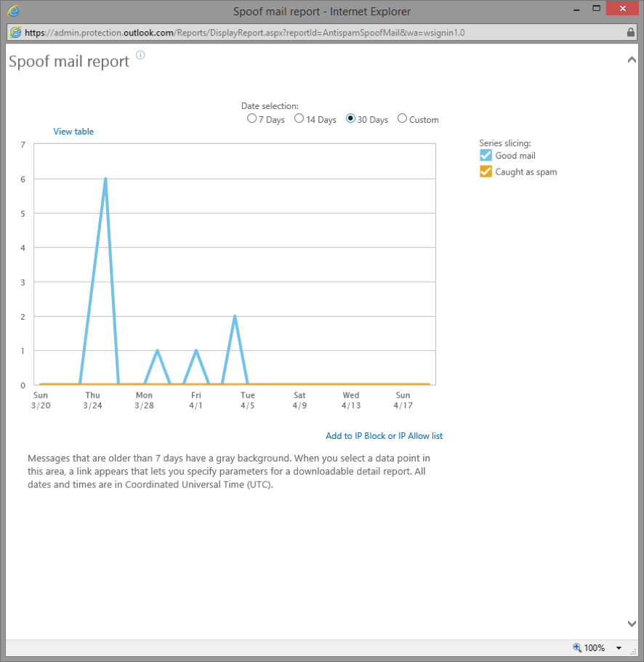This screenshot has width=644, height=662.
Task: Open the View table link
Action: [73, 132]
